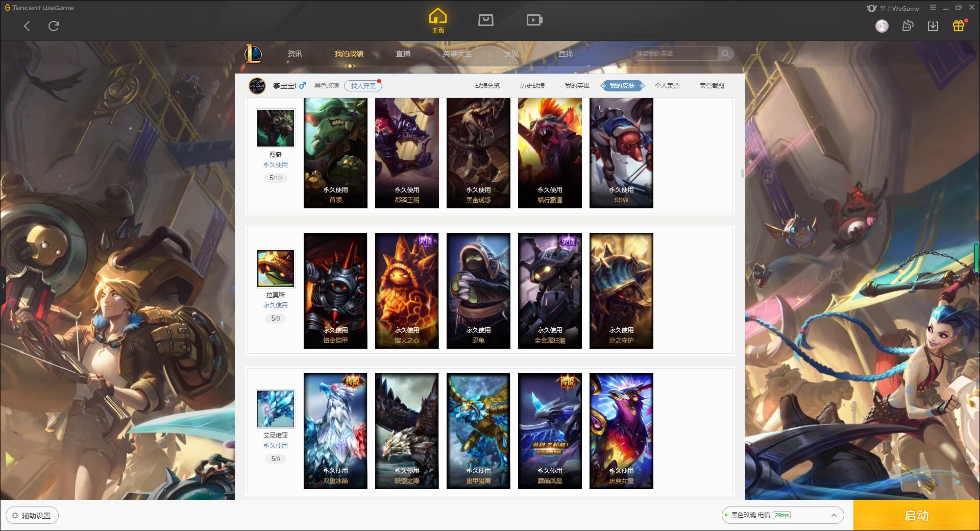Click the 启动 launch button
The height and width of the screenshot is (531, 980).
click(917, 515)
